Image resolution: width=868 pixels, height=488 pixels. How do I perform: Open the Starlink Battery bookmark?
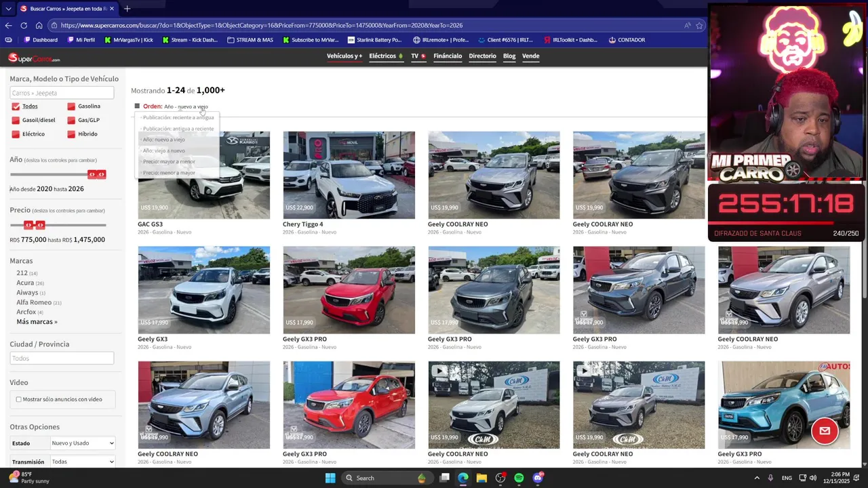click(x=374, y=40)
